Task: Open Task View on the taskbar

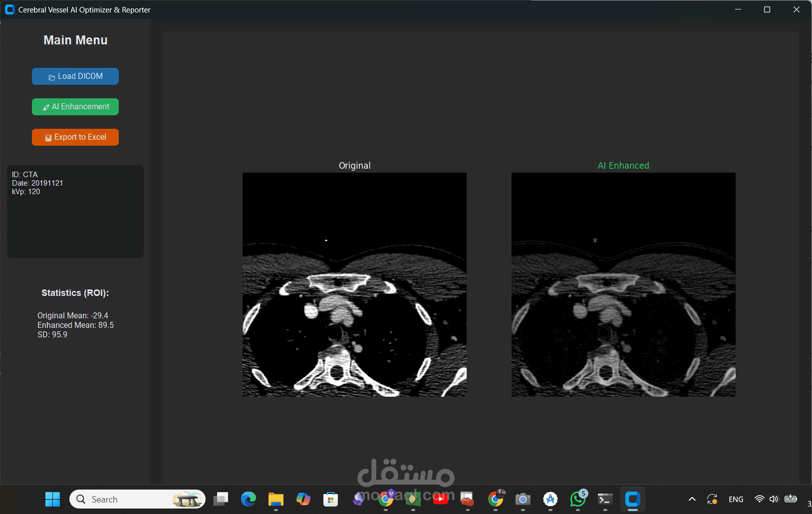Action: click(x=221, y=499)
